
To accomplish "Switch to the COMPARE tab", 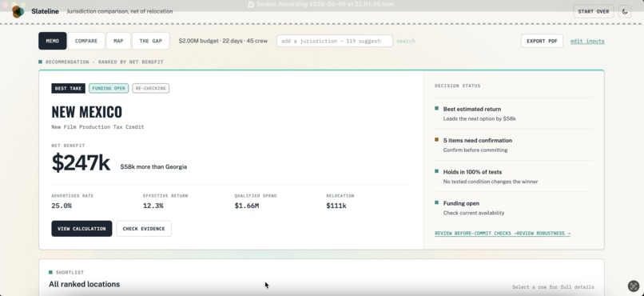I will [x=86, y=41].
